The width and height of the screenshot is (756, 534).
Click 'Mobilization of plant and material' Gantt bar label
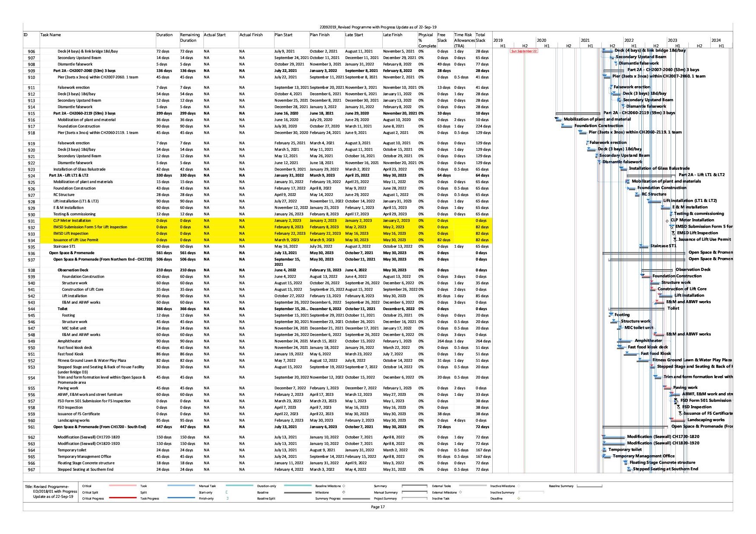click(597, 119)
